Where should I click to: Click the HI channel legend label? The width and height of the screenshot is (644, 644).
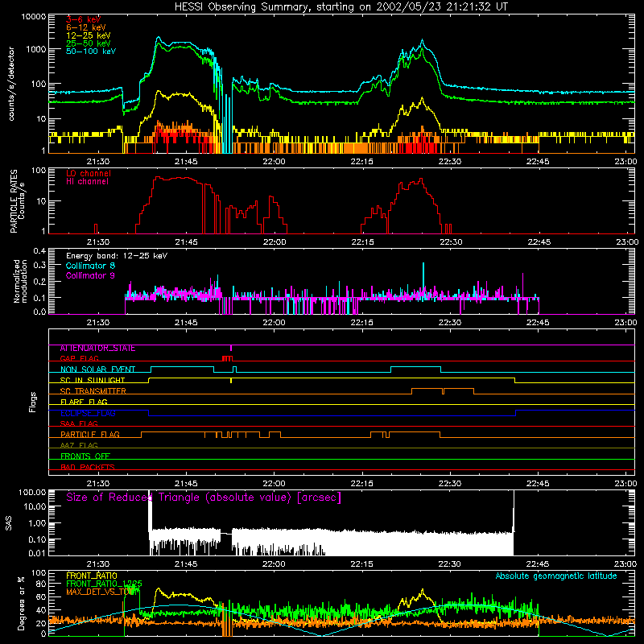click(87, 182)
